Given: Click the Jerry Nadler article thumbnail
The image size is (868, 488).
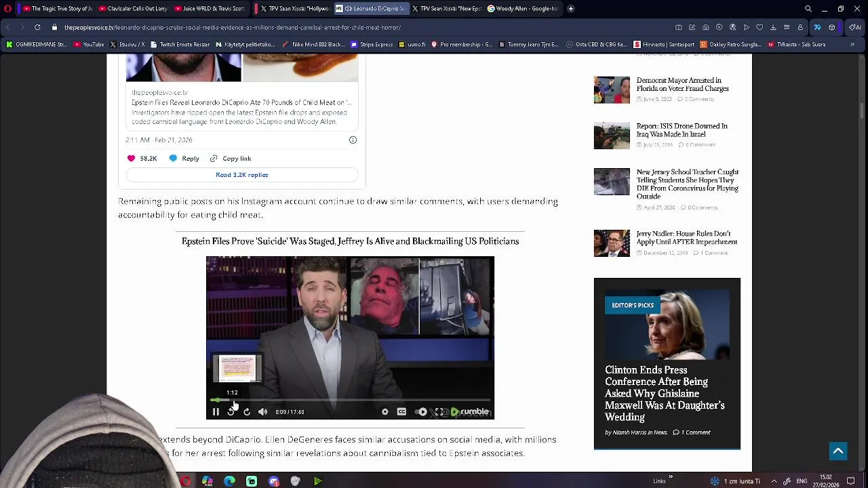Looking at the screenshot, I should pyautogui.click(x=612, y=243).
